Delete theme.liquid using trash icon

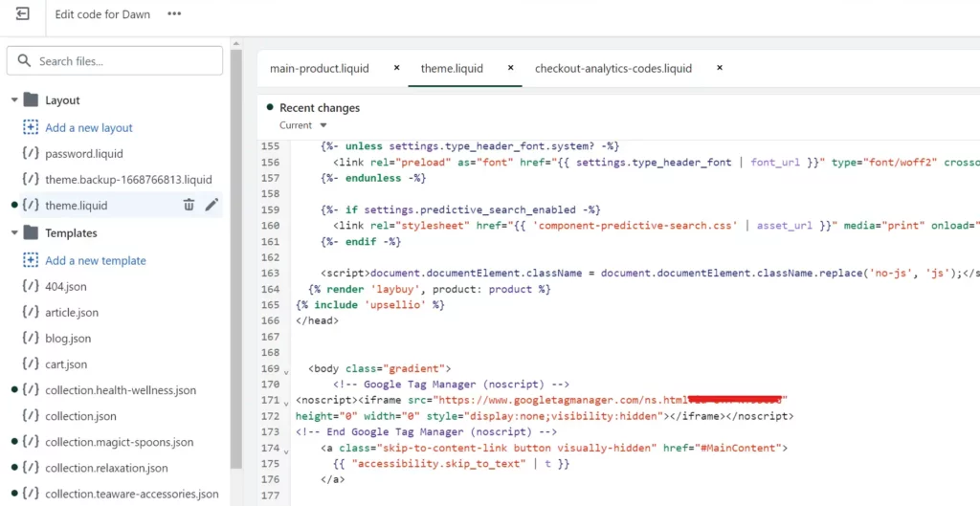coord(189,205)
